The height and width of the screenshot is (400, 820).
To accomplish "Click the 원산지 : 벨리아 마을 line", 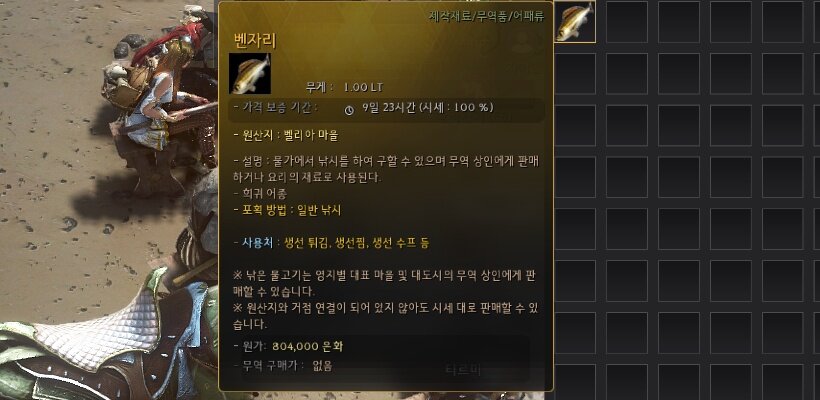I will tap(286, 136).
